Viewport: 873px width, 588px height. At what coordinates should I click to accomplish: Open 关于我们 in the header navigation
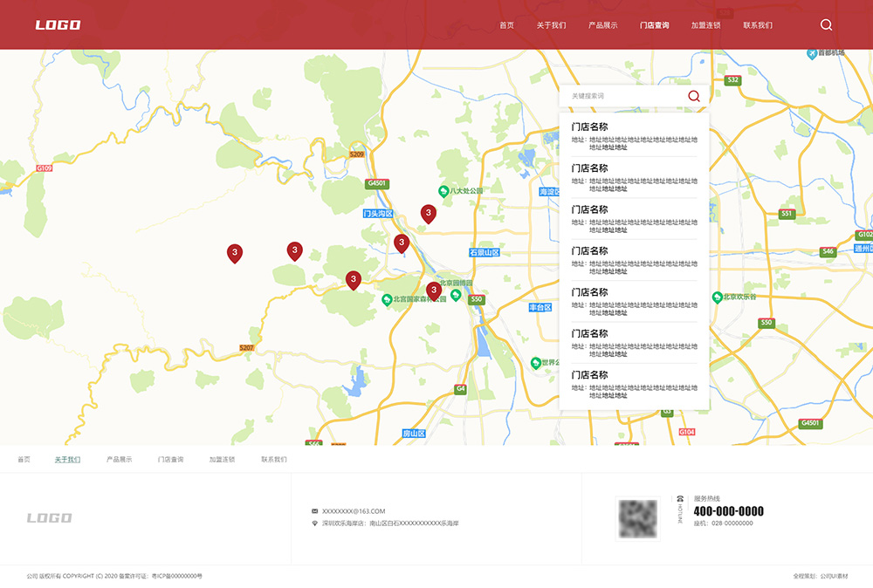point(551,25)
